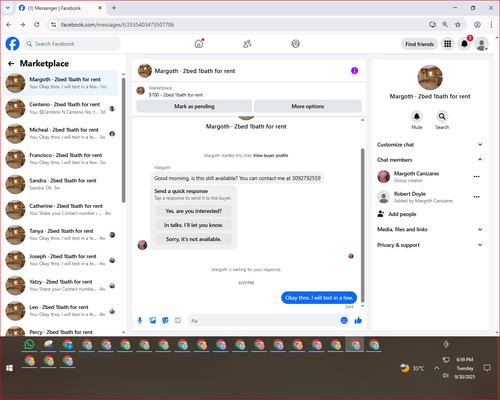Image resolution: width=500 pixels, height=400 pixels.
Task: Click Find friends button
Action: (419, 44)
